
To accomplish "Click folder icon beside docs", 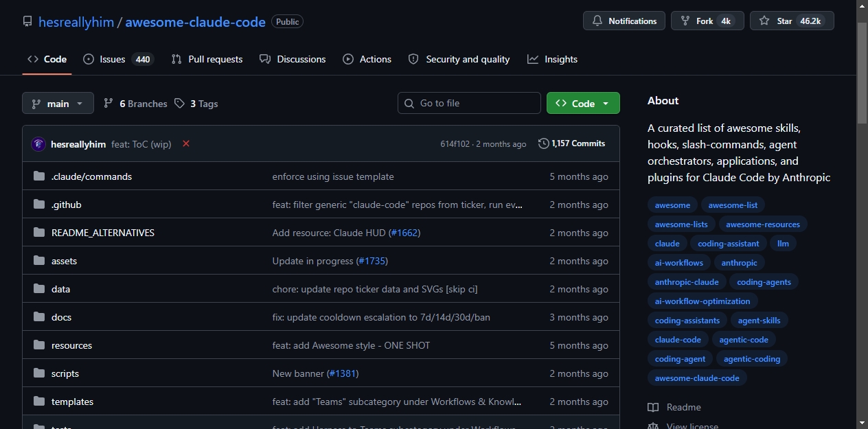I will coord(39,317).
